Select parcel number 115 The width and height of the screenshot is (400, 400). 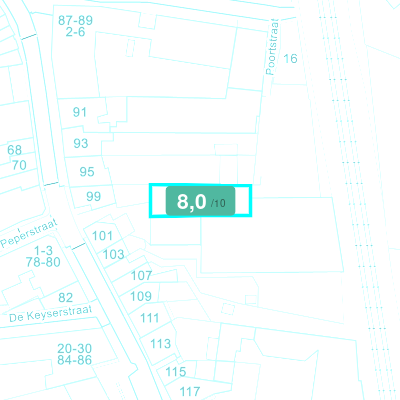[176, 372]
